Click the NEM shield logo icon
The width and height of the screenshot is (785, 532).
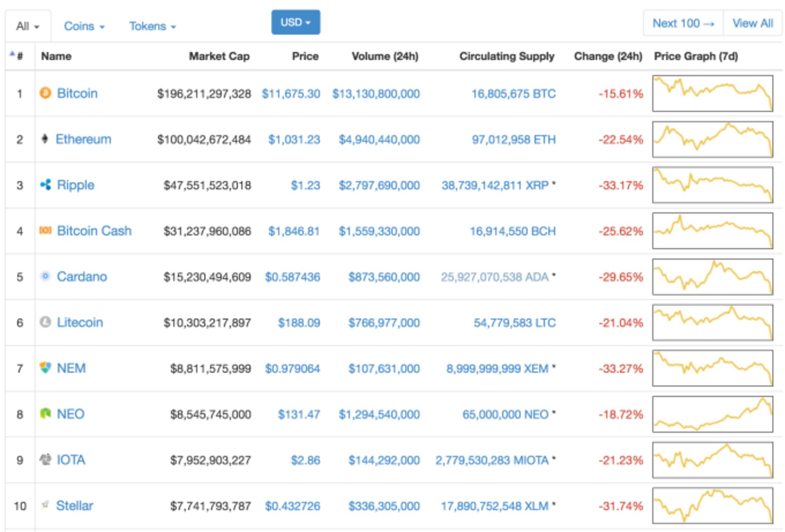click(x=45, y=368)
